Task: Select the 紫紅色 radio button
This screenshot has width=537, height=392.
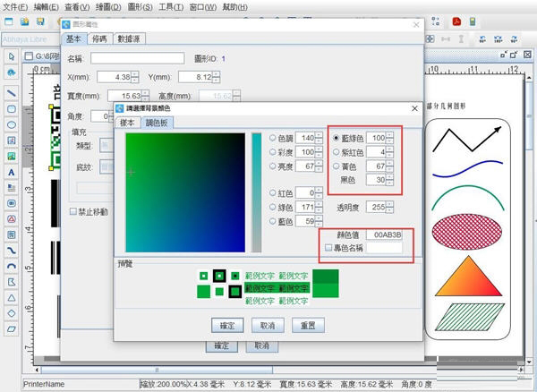Action: (336, 152)
